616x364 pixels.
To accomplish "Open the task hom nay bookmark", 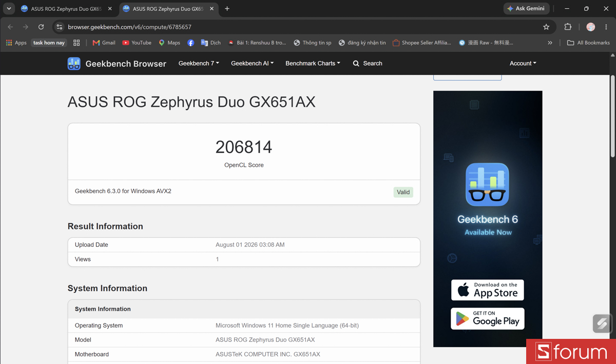I will [x=49, y=43].
